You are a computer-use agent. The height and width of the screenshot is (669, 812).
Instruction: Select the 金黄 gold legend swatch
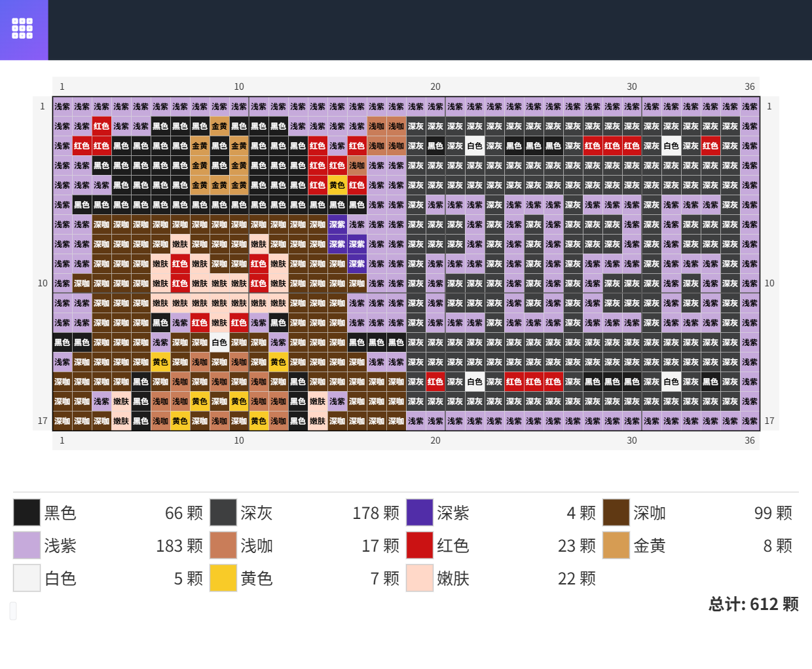616,545
